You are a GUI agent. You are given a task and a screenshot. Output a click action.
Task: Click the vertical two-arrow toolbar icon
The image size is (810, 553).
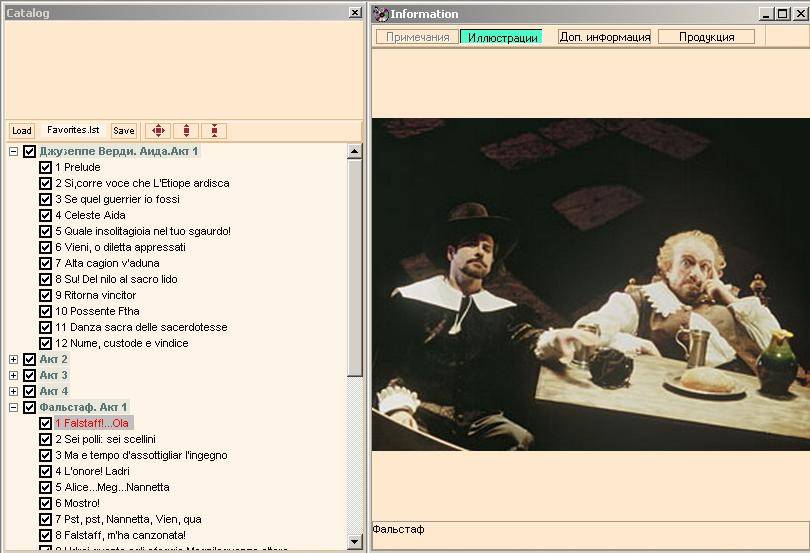point(186,131)
